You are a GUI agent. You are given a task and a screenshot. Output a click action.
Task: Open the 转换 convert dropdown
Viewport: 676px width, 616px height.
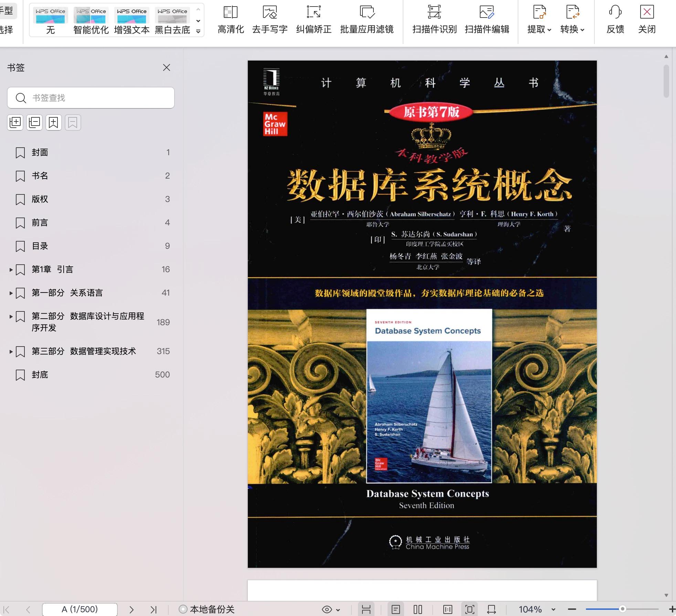coord(572,20)
